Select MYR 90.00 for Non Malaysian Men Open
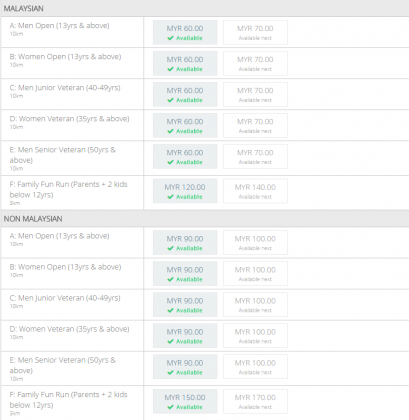Screen dimensions: 409x420 tap(185, 243)
